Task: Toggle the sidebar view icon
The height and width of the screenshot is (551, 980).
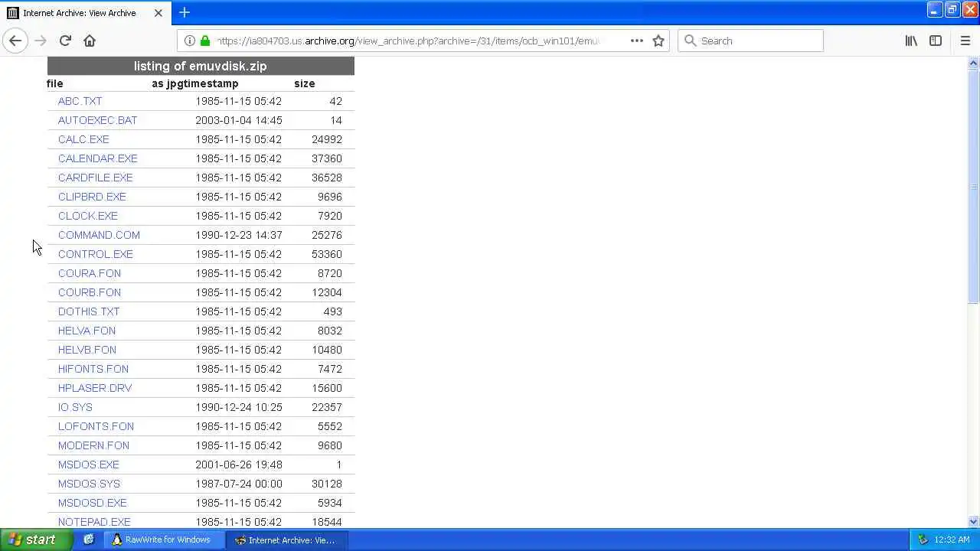Action: [x=936, y=41]
